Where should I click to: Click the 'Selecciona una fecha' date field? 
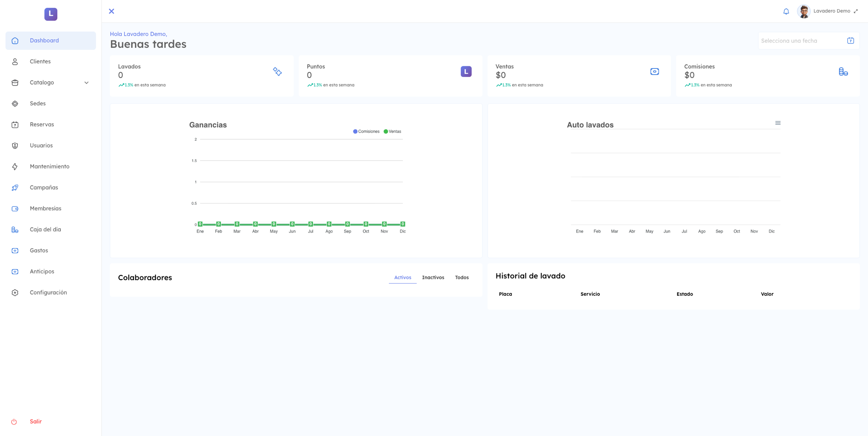click(809, 41)
